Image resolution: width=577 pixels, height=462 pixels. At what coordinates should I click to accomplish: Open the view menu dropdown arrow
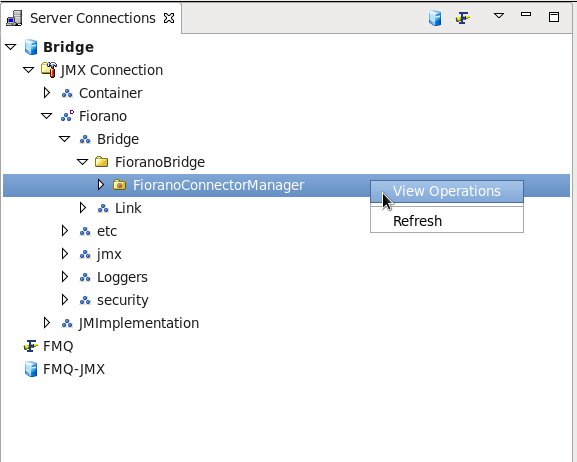click(499, 15)
